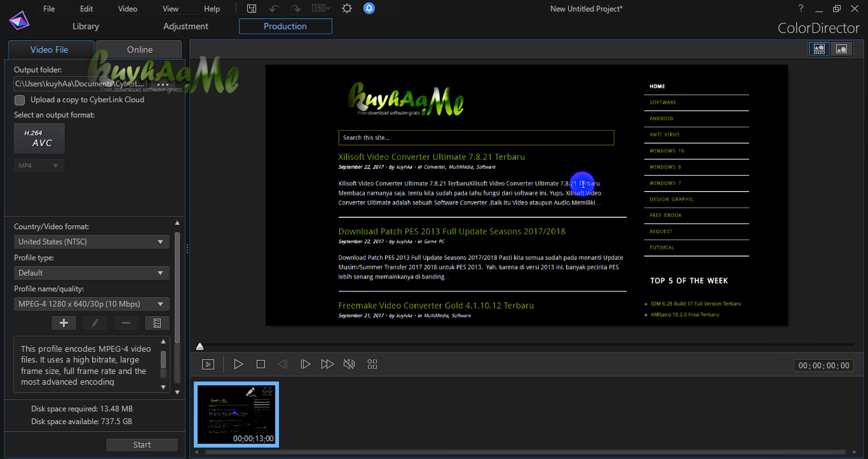Browse for output folder with ellipsis button
This screenshot has height=459, width=868.
coord(163,84)
